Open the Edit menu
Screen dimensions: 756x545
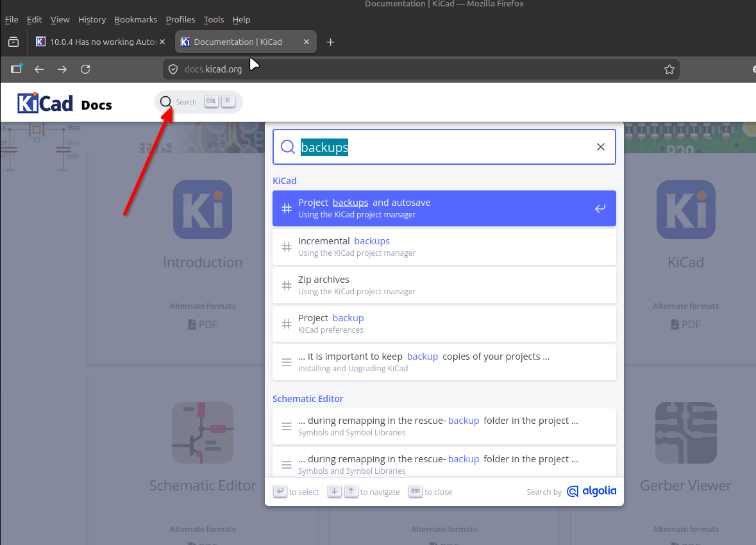34,19
